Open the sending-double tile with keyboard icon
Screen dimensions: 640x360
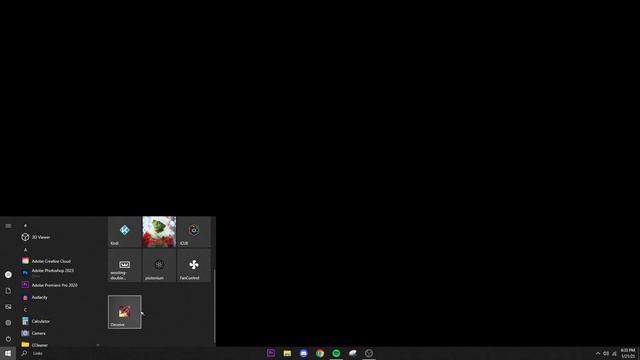click(124, 266)
